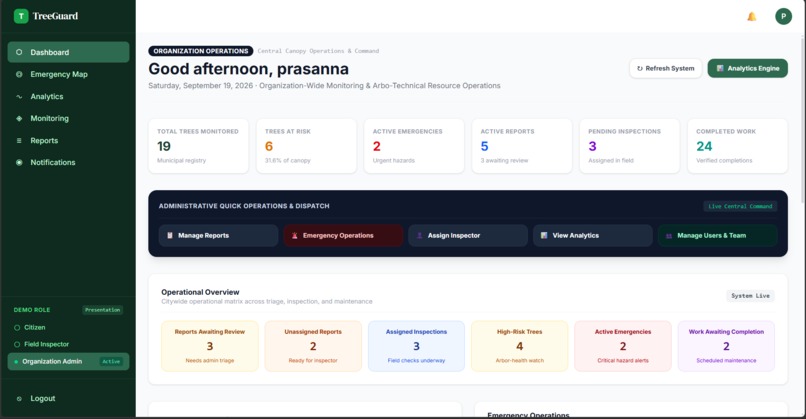Screen dimensions: 806x419
Task: Click the Manage Reports quick operation
Action: pos(218,235)
